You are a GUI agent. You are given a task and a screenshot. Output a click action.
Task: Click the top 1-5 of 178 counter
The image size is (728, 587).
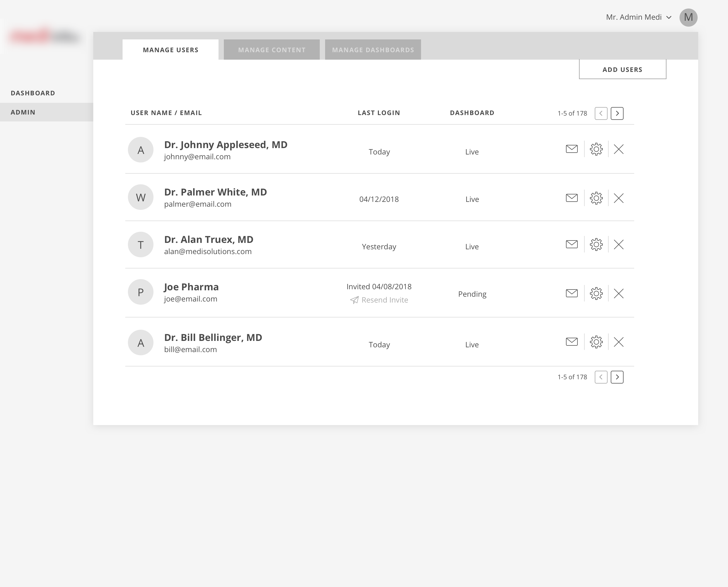[572, 113]
